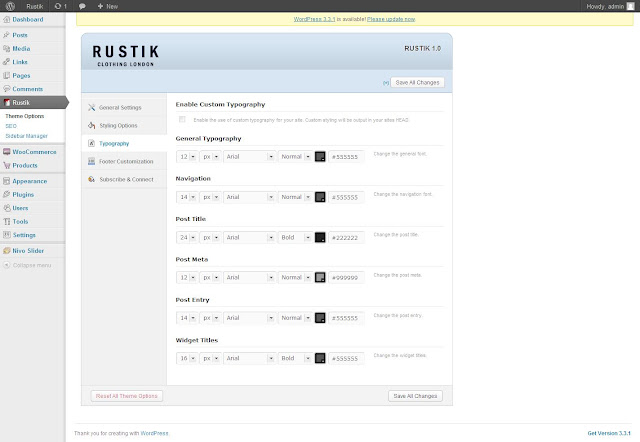Image resolution: width=640 pixels, height=442 pixels.
Task: Click the Plugins plug icon
Action: 7,195
